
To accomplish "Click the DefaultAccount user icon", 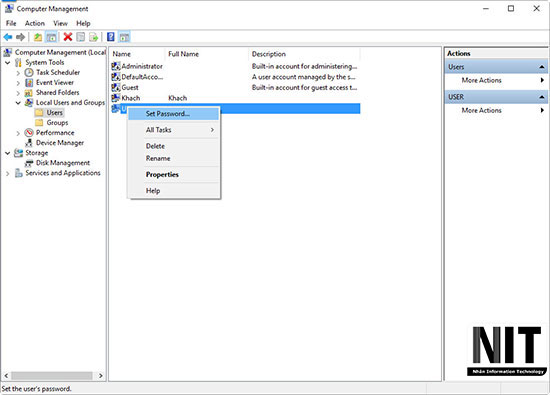I will (116, 76).
